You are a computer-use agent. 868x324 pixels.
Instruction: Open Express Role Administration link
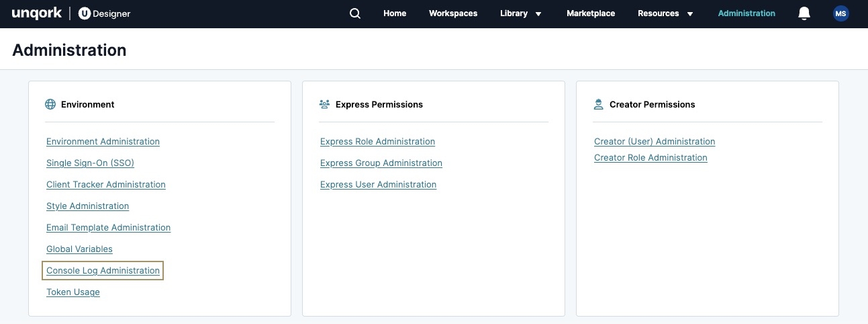point(377,142)
